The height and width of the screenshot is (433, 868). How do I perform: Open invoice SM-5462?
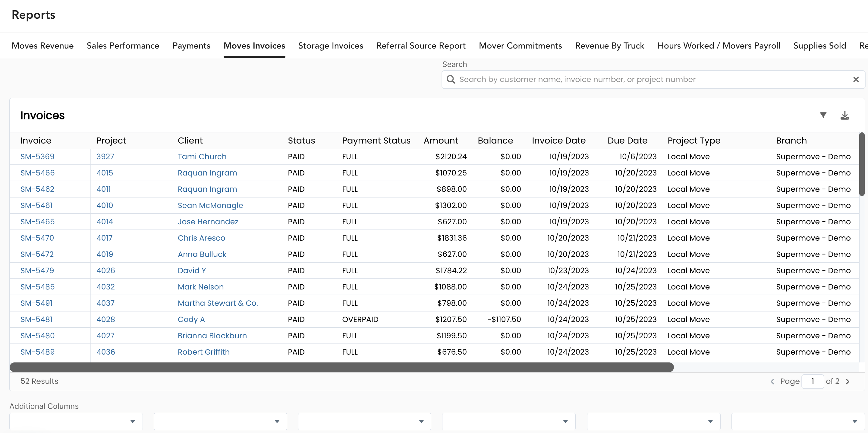pos(37,189)
